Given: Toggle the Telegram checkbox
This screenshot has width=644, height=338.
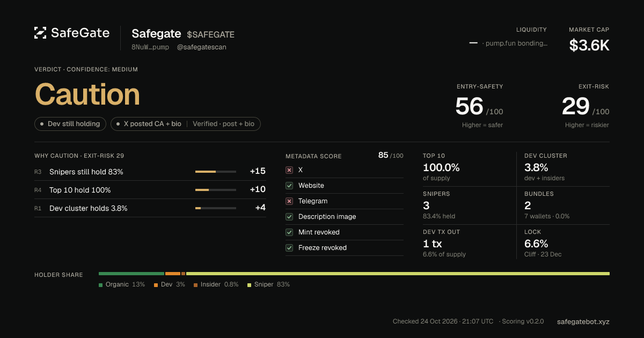Looking at the screenshot, I should (289, 201).
